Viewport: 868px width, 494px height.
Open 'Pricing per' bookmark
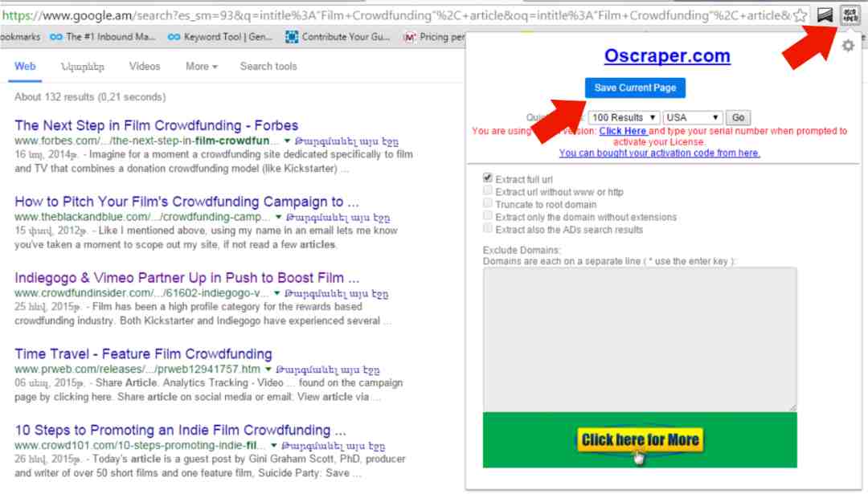(435, 37)
